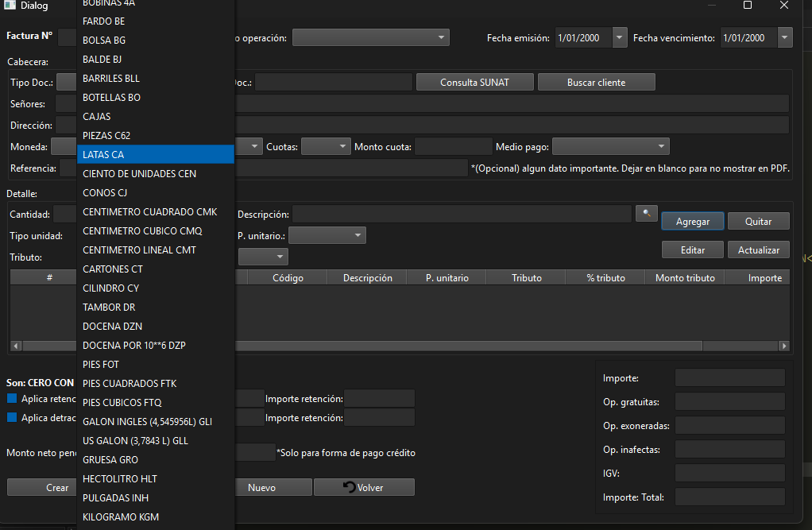The width and height of the screenshot is (812, 530).
Task: Choose KILOGRAMO KGM in the dropdown list
Action: (x=156, y=516)
